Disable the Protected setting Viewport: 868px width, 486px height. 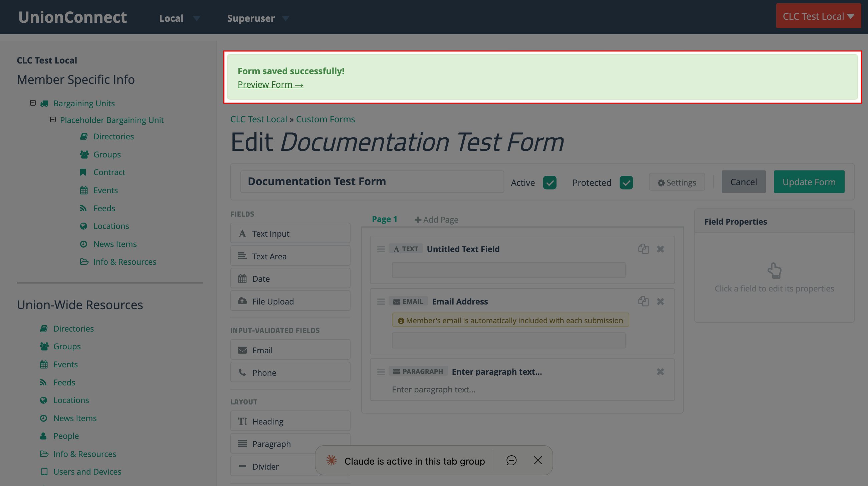pos(626,183)
